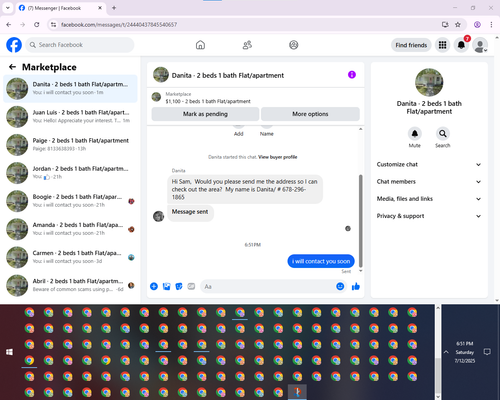Screen dimensions: 500x400
Task: Expand Media, files and links section
Action: (429, 199)
